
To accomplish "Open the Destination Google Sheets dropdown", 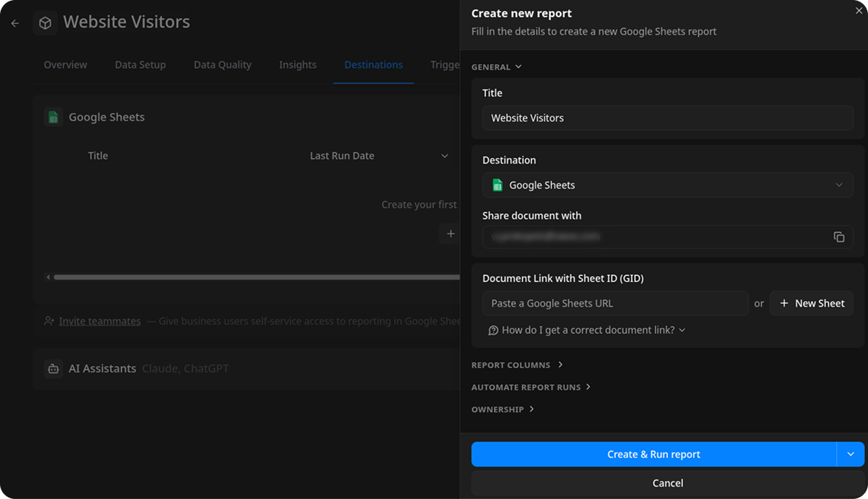I will coord(668,185).
